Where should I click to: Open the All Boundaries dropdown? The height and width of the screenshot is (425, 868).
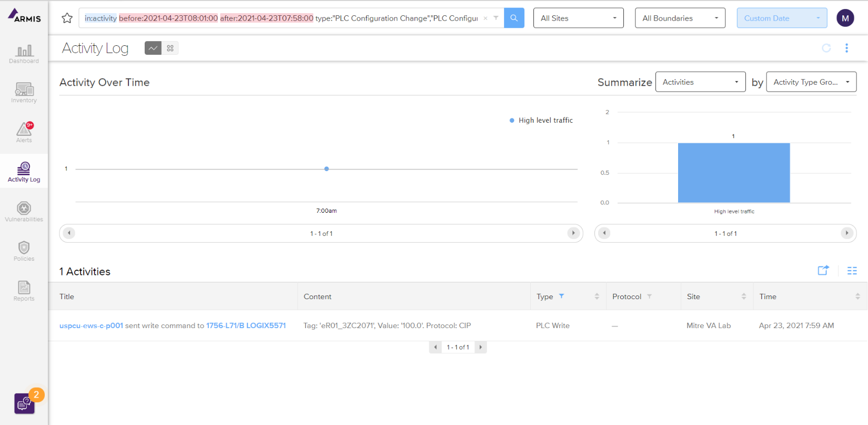680,18
